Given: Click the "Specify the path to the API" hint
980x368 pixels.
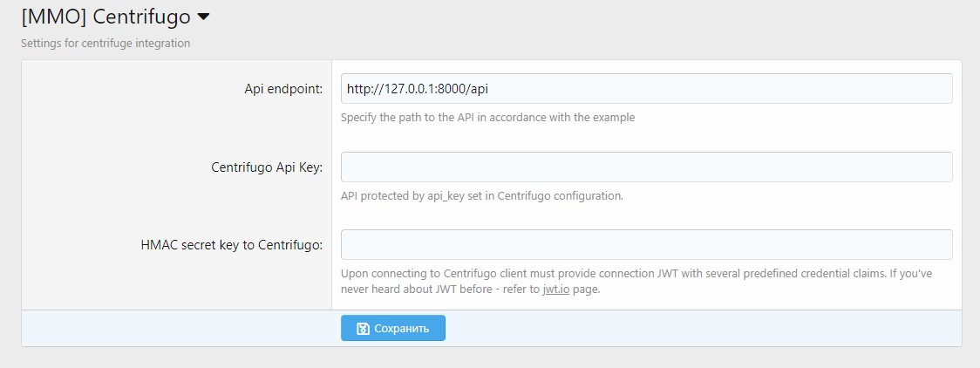Looking at the screenshot, I should [487, 118].
